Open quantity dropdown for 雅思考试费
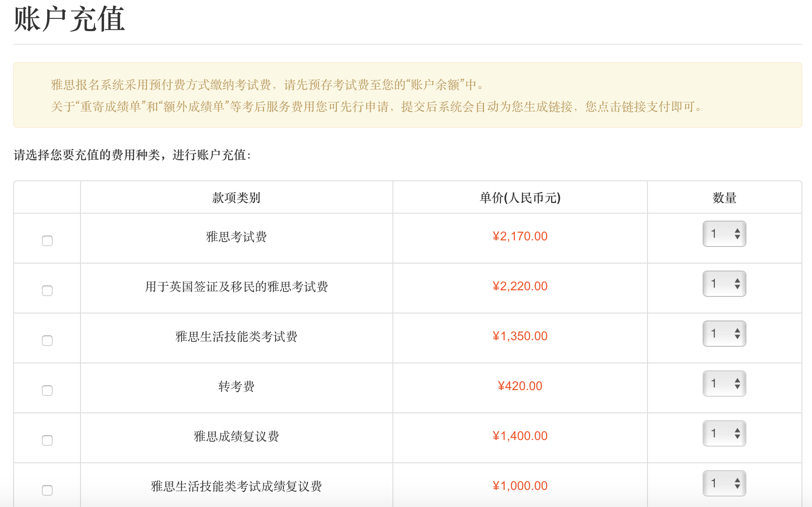Image resolution: width=812 pixels, height=507 pixels. 724,234
